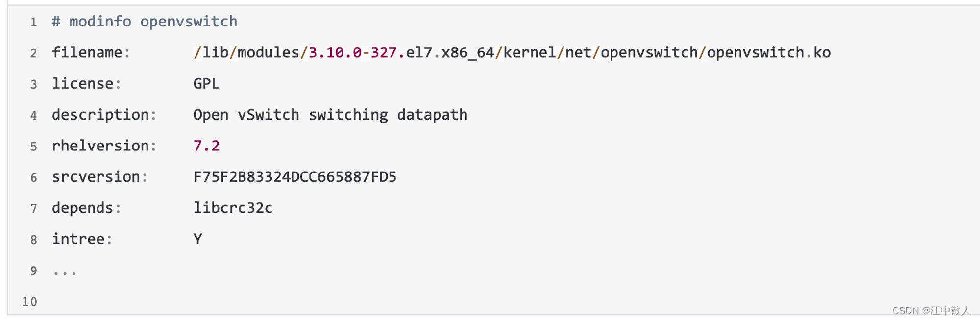Viewport: 980px width, 321px height.
Task: Click the ellipsis on line 9
Action: (x=65, y=273)
